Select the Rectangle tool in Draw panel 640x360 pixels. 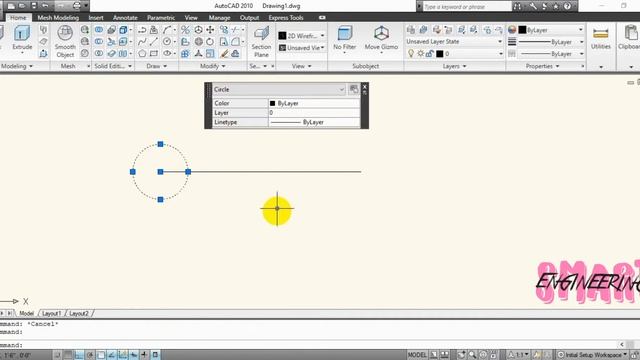point(154,53)
